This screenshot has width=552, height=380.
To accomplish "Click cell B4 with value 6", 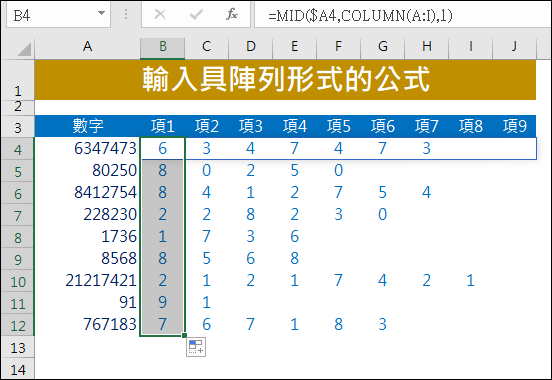I will (x=162, y=148).
